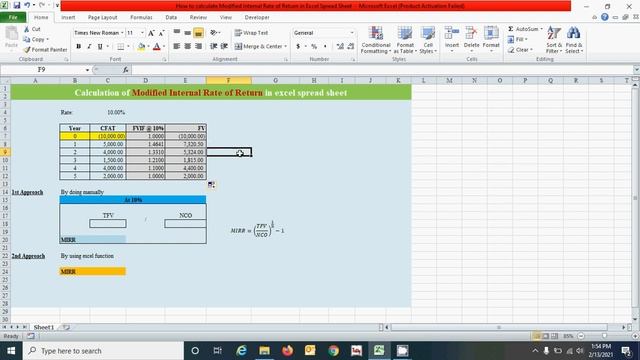Screen dimensions: 640x360
Task: Toggle top vertical alignment
Action: pos(177,32)
